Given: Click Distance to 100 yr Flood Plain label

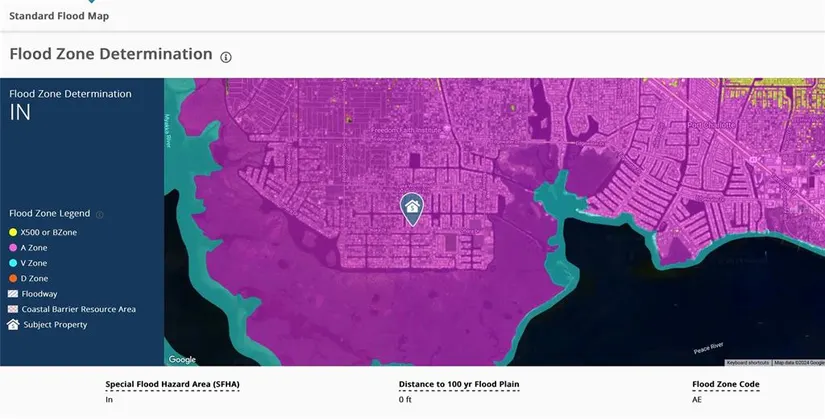Looking at the screenshot, I should coord(459,384).
